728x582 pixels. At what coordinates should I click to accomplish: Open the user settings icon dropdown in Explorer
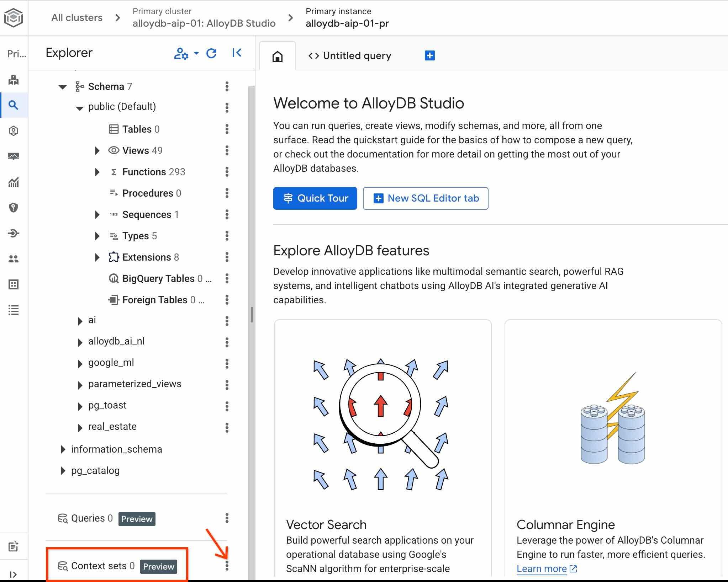[186, 53]
